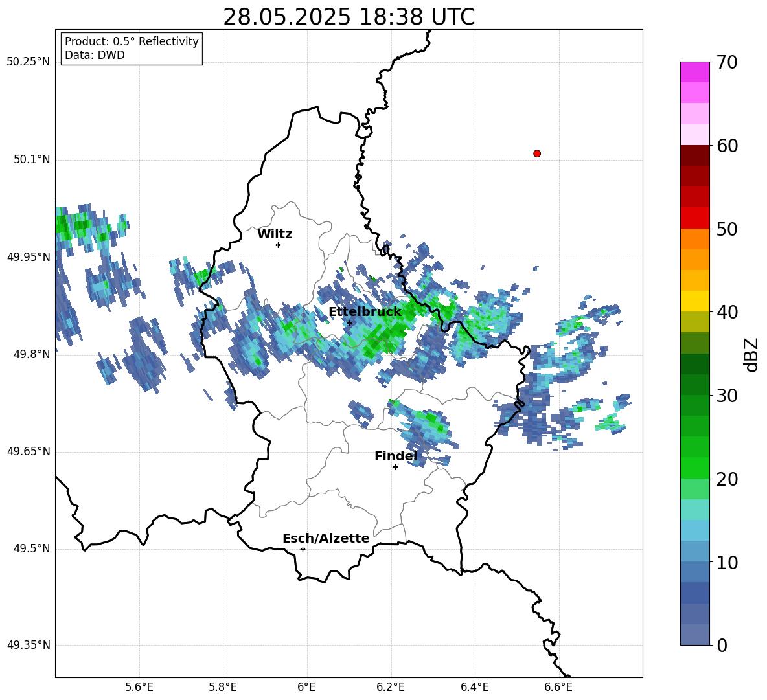Image resolution: width=767 pixels, height=700 pixels.
Task: Click the magenta top swatch of the colorbar
Action: point(694,72)
